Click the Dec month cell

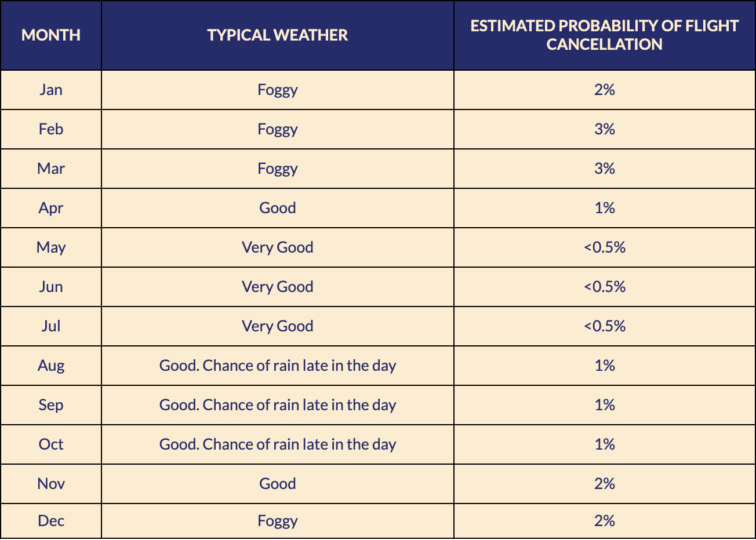(x=51, y=521)
